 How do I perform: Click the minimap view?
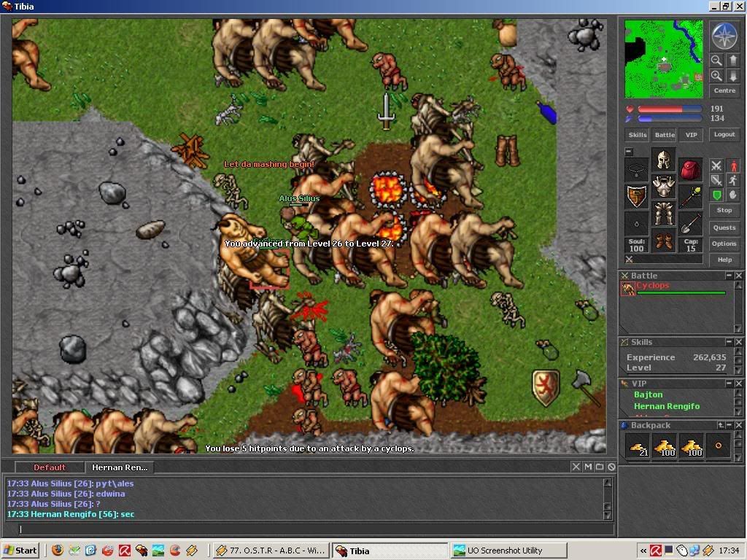coord(663,58)
